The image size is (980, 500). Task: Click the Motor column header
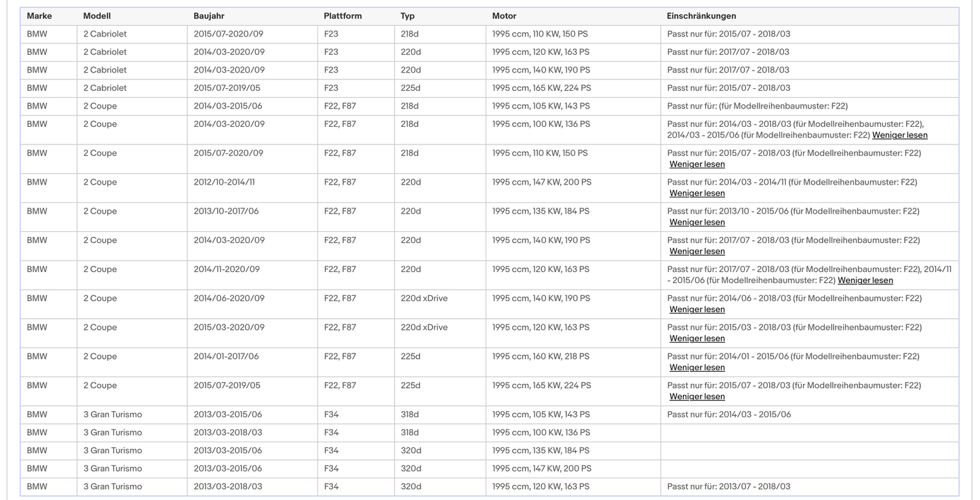coord(504,16)
